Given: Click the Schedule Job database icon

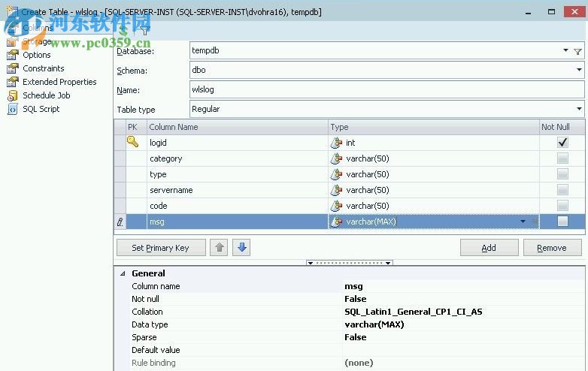Looking at the screenshot, I should 12,96.
